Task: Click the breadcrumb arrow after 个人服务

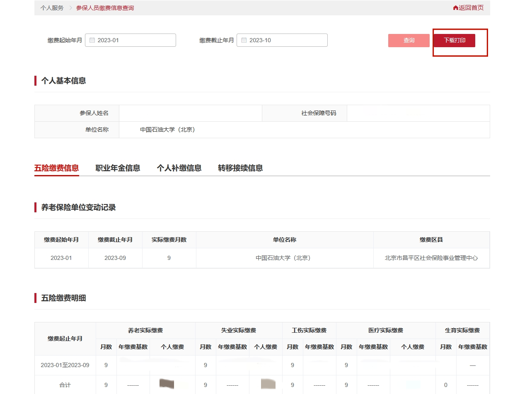Action: coord(70,8)
